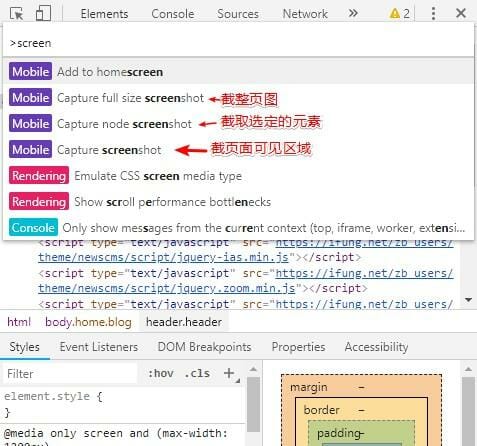Run Capture node screenshot command
This screenshot has height=446, width=477.
pyautogui.click(x=238, y=124)
